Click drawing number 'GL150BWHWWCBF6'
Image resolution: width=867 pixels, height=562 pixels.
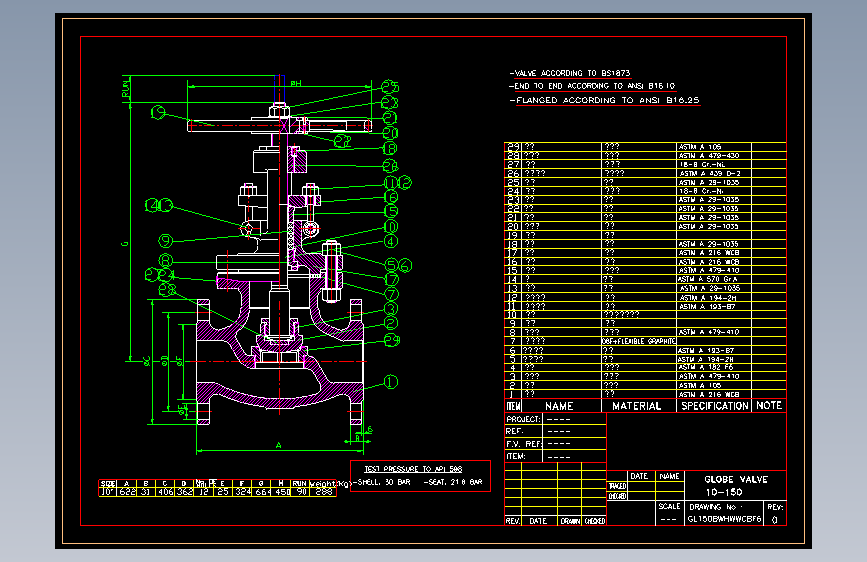[724, 519]
